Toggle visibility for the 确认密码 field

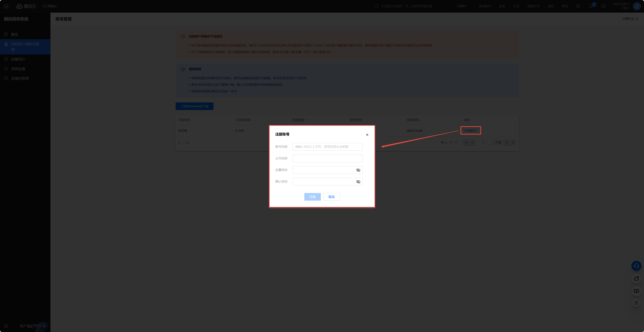pyautogui.click(x=358, y=182)
